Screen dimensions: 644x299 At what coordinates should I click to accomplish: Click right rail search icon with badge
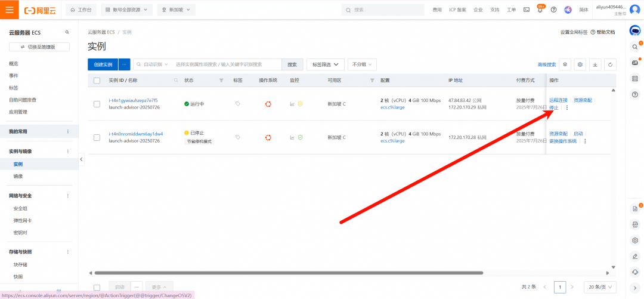[635, 47]
